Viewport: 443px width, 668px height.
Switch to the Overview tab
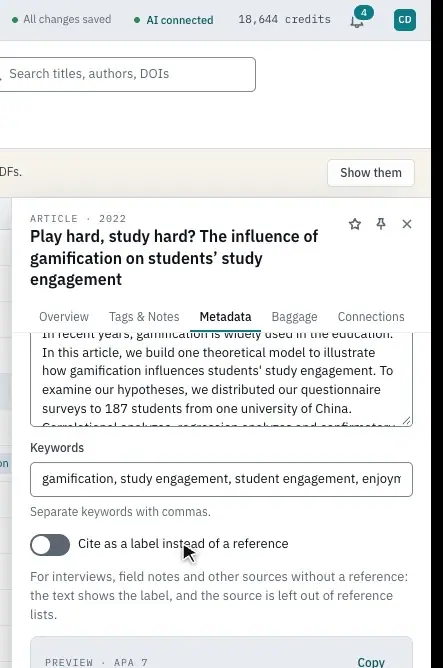coord(64,317)
